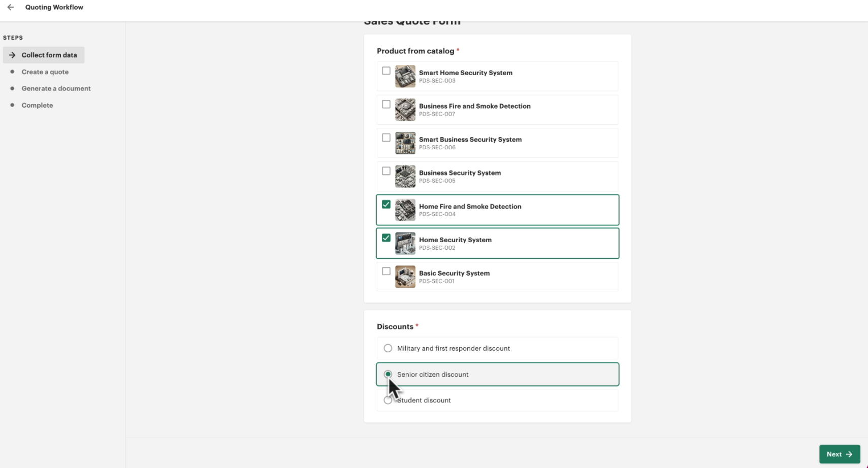Go to the Generate a document step
The width and height of the screenshot is (868, 468).
pos(56,88)
